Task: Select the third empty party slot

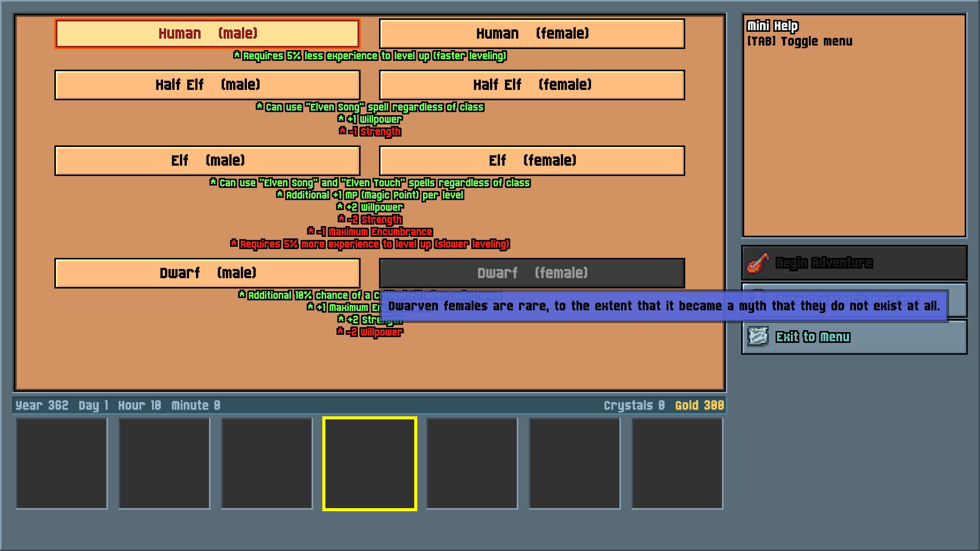Action: (267, 464)
